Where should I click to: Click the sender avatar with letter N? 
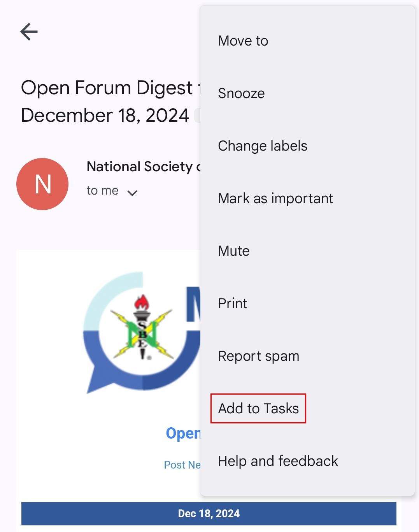[x=42, y=184]
